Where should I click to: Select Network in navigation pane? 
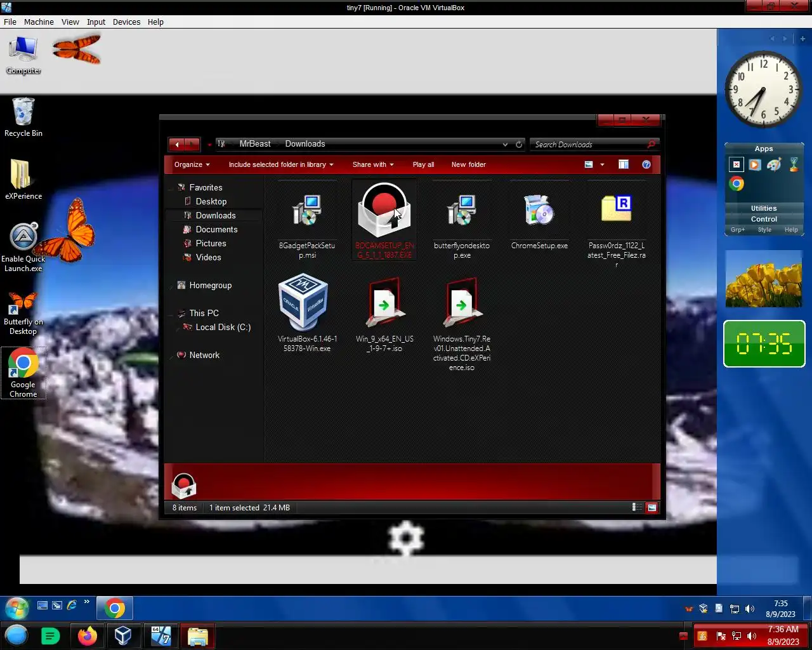(204, 355)
